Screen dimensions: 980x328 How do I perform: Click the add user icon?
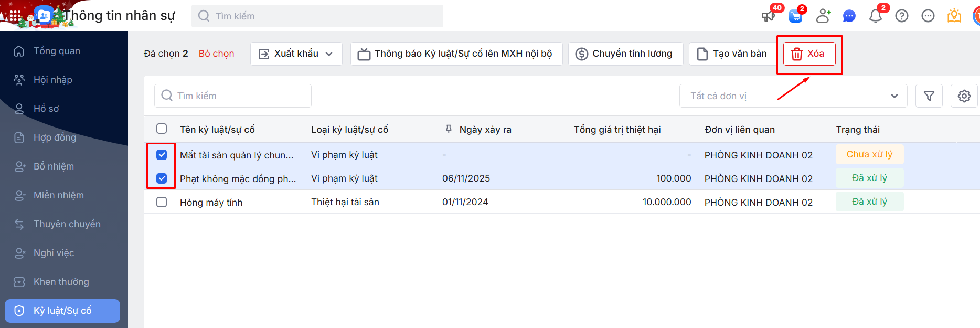(x=823, y=16)
